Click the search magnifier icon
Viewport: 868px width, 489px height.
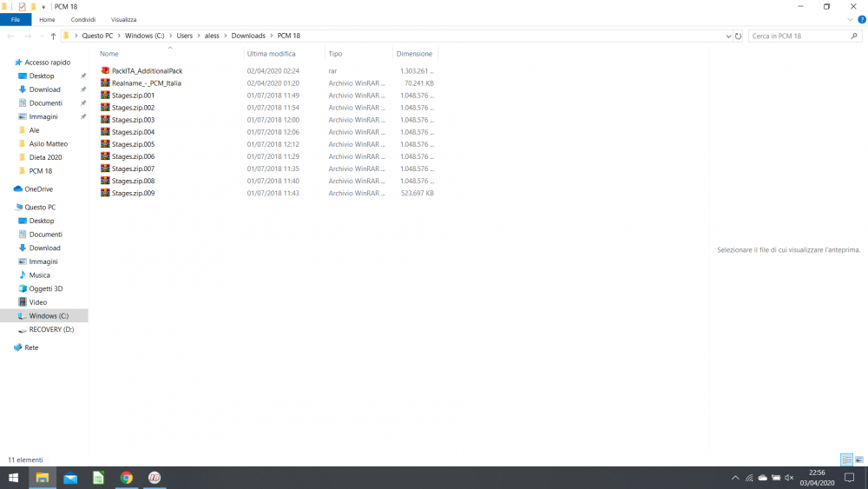click(854, 36)
